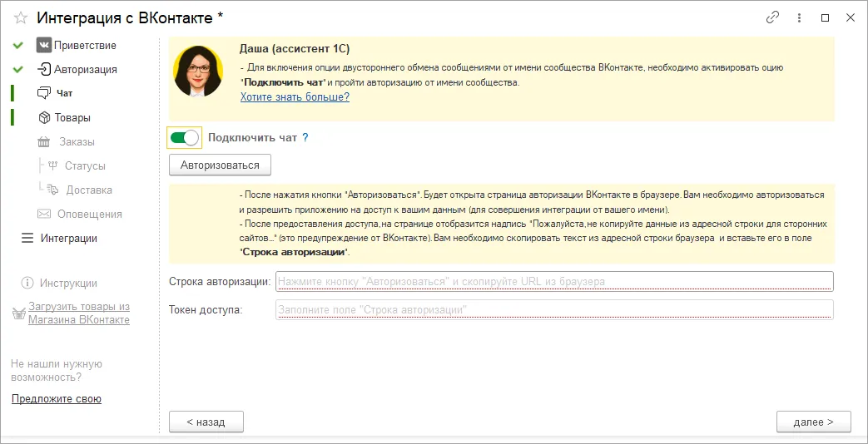Image resolution: width=868 pixels, height=444 pixels.
Task: Click the basket icon next to Заказы
Action: coord(44,141)
